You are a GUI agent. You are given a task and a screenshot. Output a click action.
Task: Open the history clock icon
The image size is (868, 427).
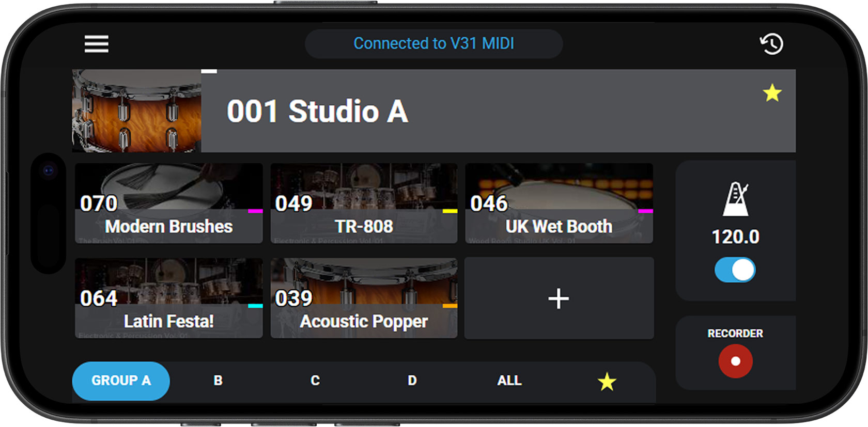point(771,44)
